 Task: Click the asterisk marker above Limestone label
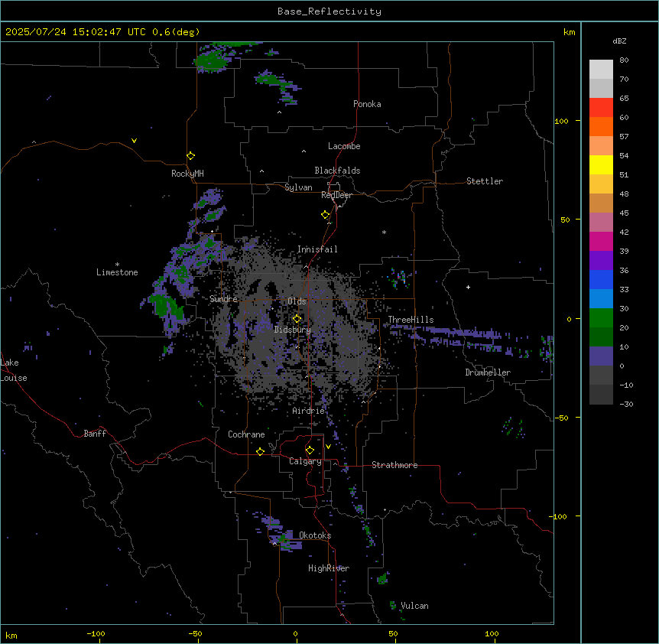pyautogui.click(x=117, y=265)
